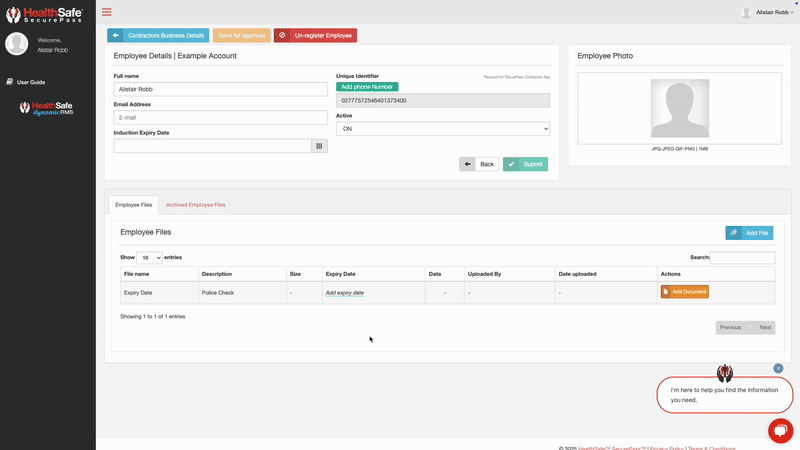Screen dimensions: 800x450
Task: Click the Add File button
Action: [749, 232]
